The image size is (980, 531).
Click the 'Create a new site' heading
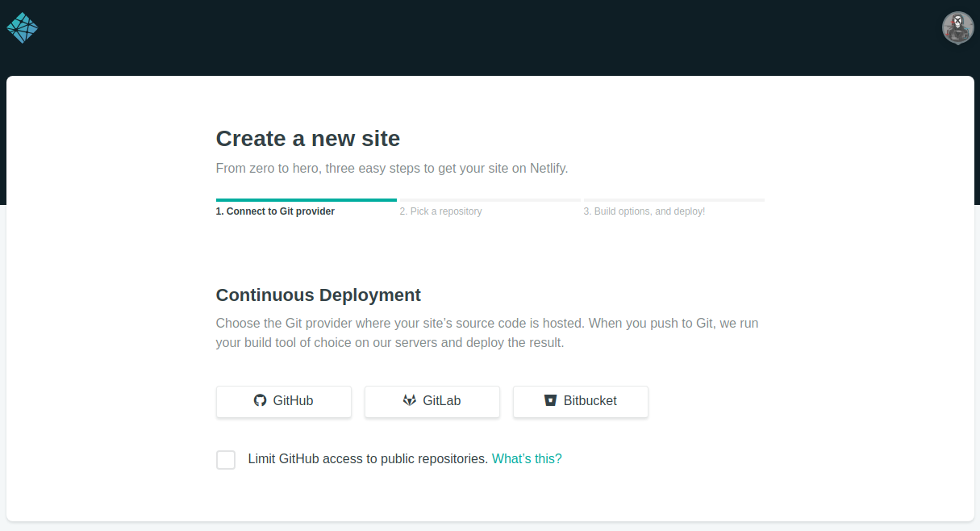click(308, 139)
